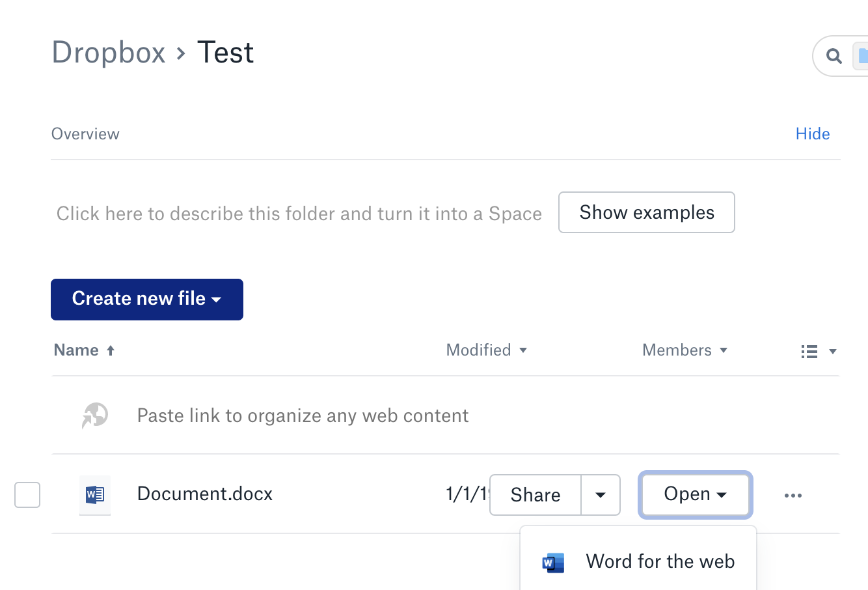Expand the Members column dropdown

click(x=724, y=350)
